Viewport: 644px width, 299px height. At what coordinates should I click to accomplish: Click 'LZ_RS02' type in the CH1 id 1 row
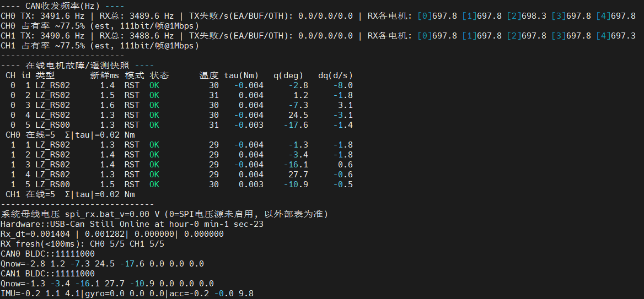(x=52, y=145)
